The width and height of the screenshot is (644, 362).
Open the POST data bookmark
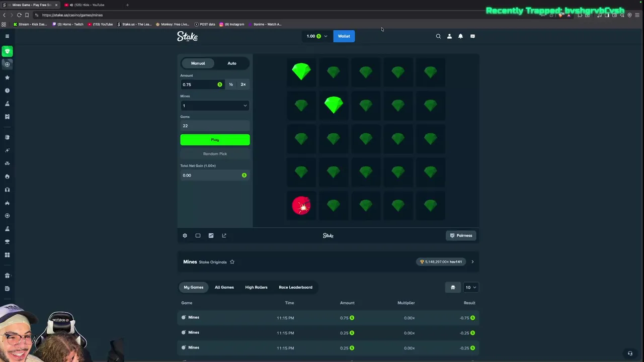pyautogui.click(x=205, y=24)
